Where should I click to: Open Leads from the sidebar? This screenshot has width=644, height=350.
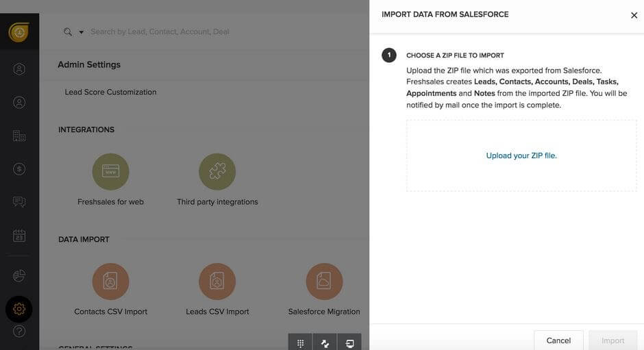click(x=19, y=69)
